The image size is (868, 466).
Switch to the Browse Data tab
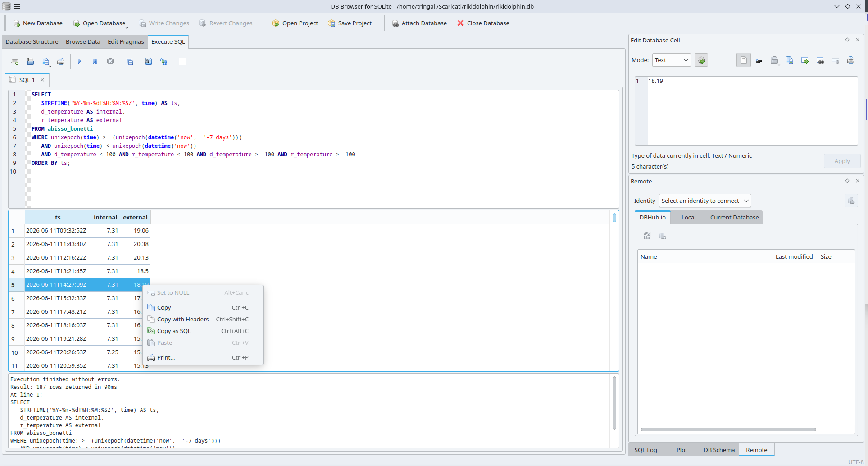click(x=83, y=42)
